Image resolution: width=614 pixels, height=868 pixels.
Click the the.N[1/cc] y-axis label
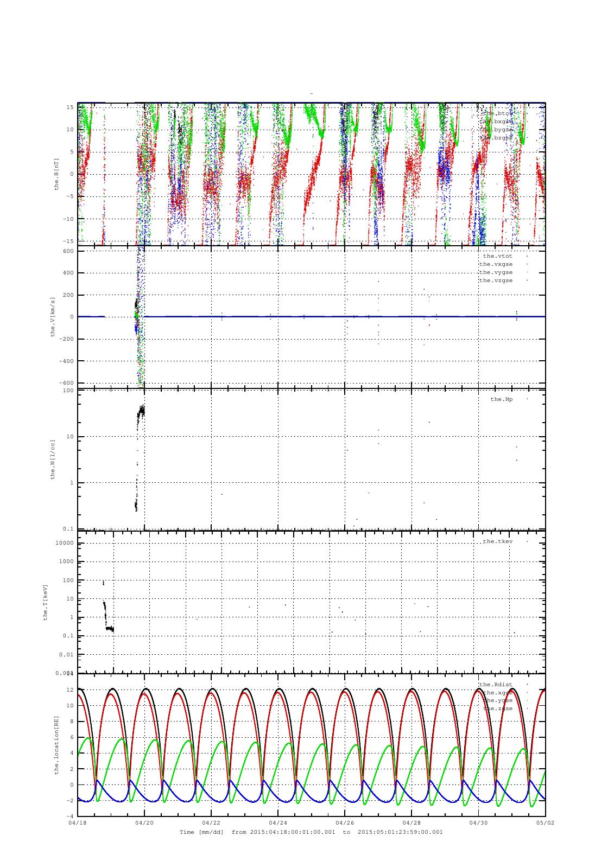click(53, 459)
